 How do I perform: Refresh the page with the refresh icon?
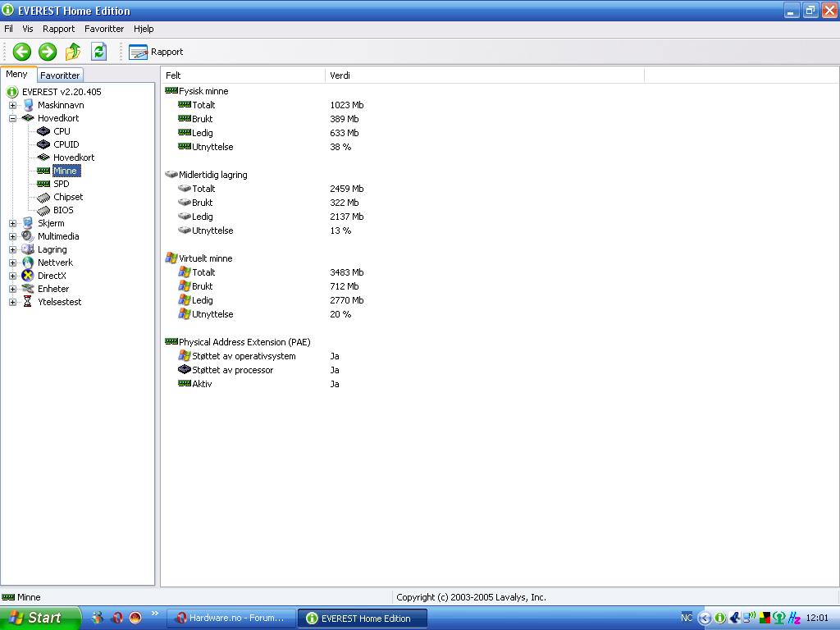[x=98, y=52]
